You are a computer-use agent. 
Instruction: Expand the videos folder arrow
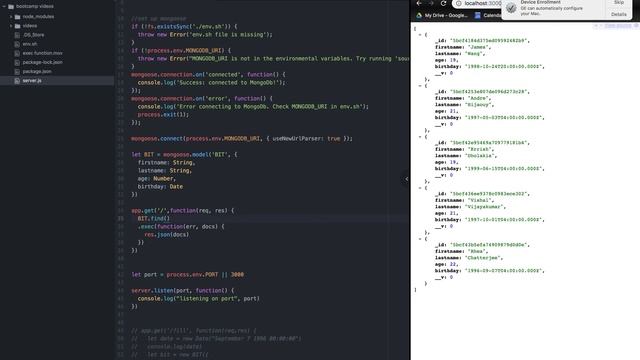coord(11,26)
